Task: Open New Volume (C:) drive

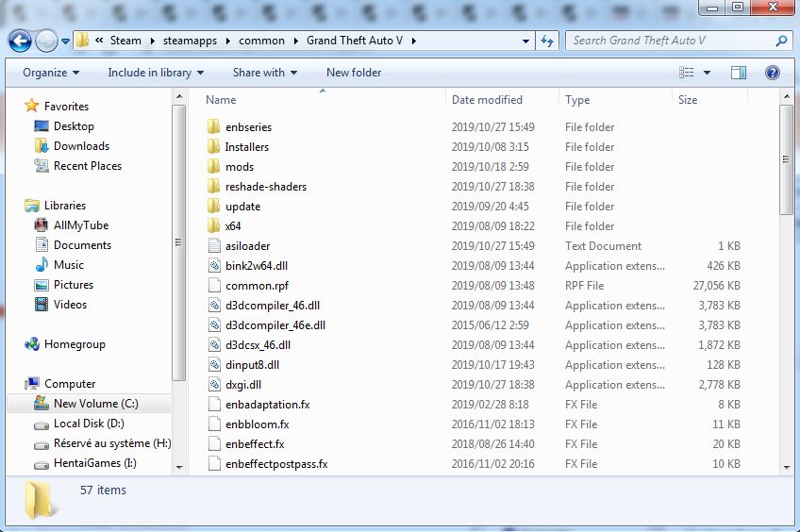Action: tap(96, 404)
